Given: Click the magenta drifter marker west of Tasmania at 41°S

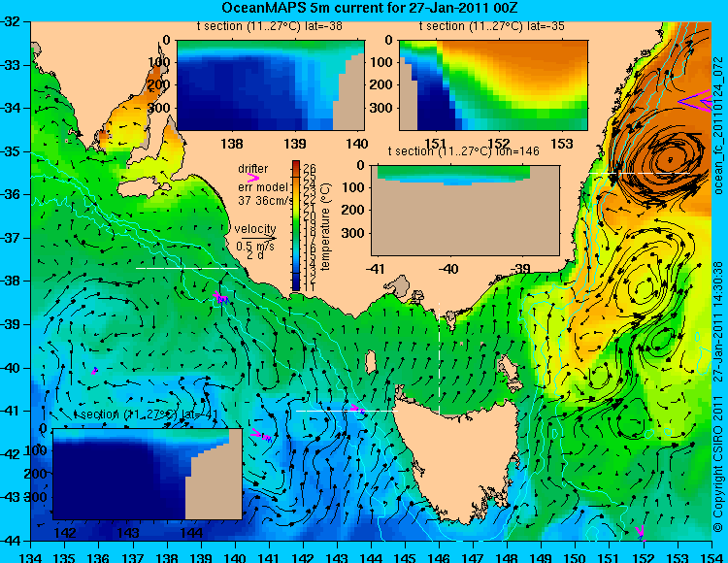Looking at the screenshot, I should coord(357,409).
